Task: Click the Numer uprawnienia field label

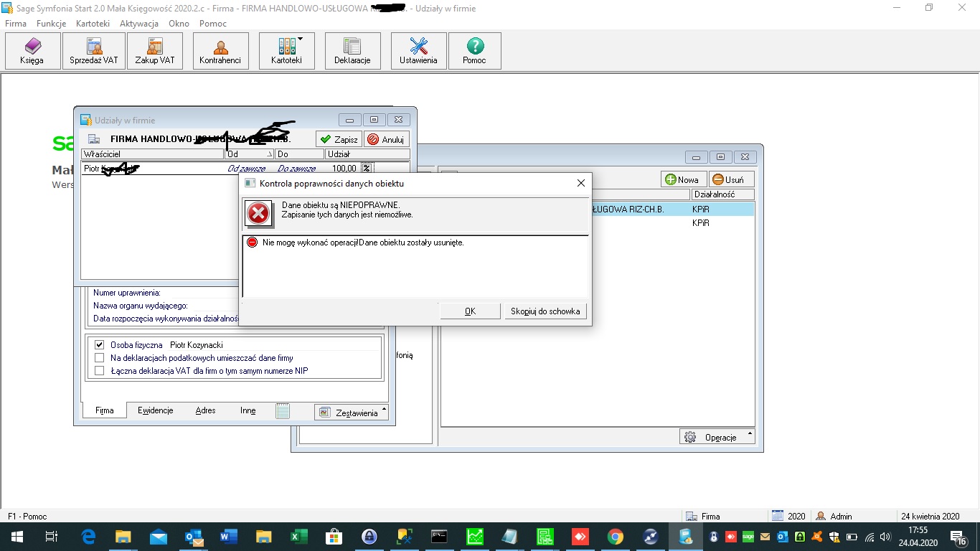Action: click(x=127, y=293)
